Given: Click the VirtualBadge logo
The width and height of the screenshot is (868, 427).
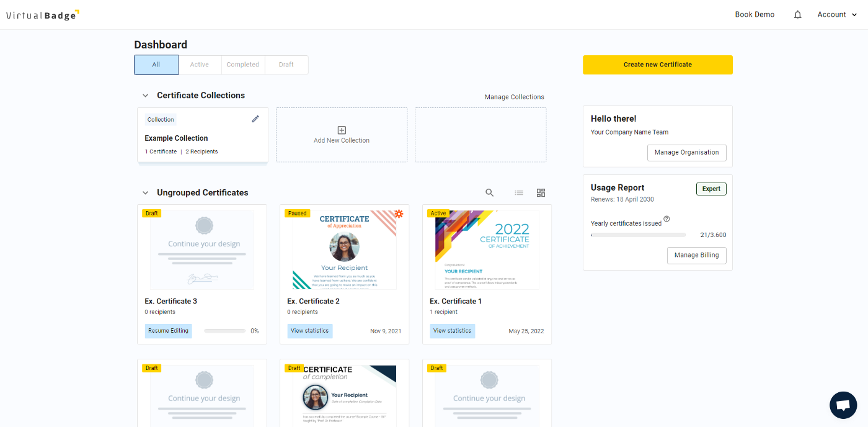Looking at the screenshot, I should [x=42, y=14].
